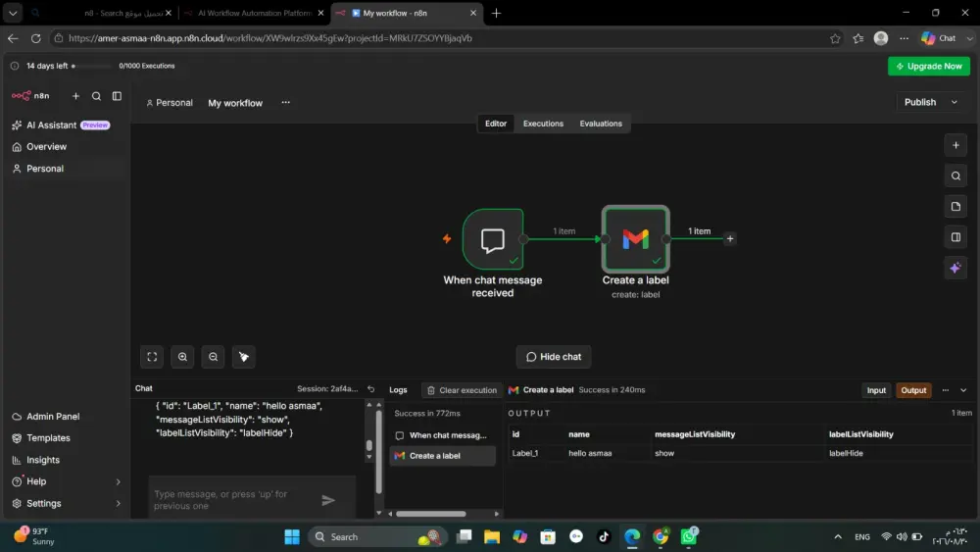Zoom out on the canvas
980x552 pixels.
[213, 357]
